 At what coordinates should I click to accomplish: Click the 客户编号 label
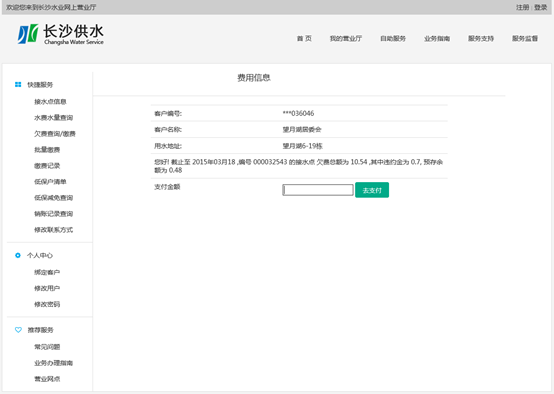point(168,113)
